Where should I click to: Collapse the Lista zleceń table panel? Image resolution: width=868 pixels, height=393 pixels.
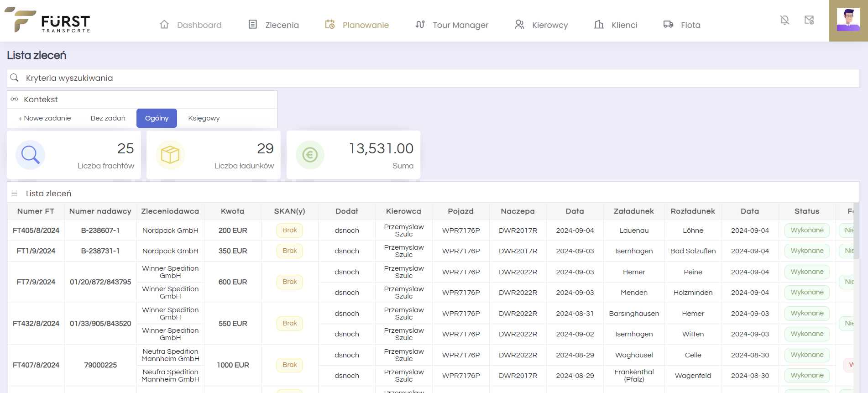pos(49,194)
